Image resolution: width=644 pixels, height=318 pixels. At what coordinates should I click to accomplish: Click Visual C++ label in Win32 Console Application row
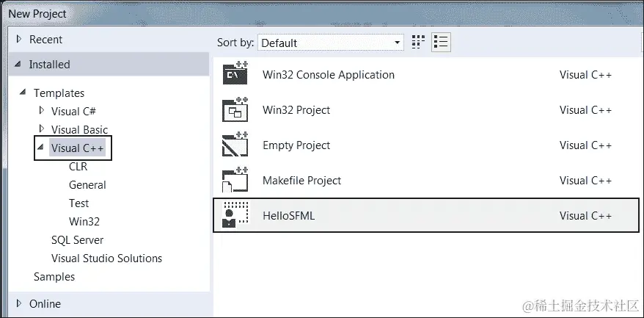pyautogui.click(x=585, y=74)
